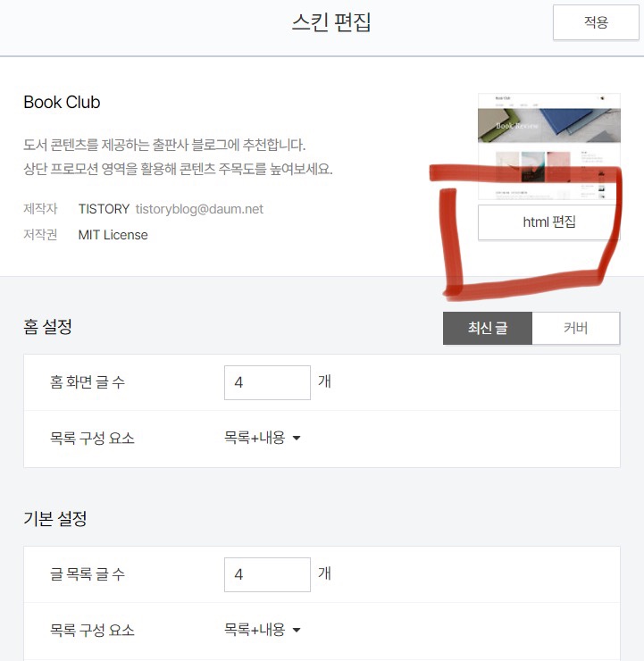Open the html 편집 editor
Viewport: 644px width, 661px height.
(x=548, y=222)
